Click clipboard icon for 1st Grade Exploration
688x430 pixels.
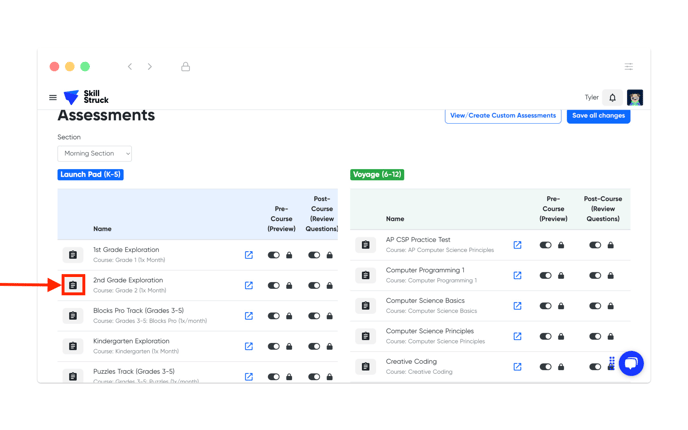(x=73, y=255)
